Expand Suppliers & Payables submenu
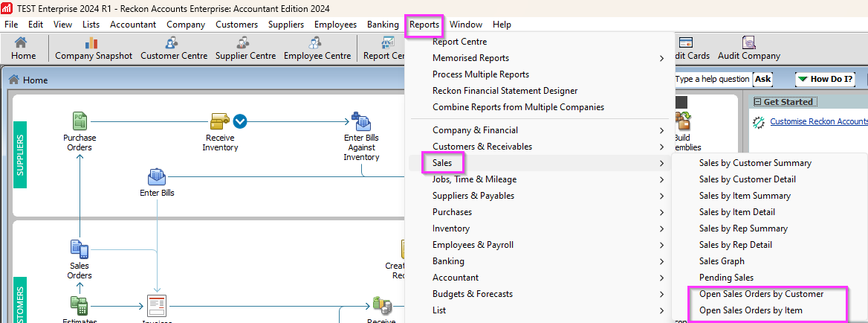Viewport: 868px width, 323px height. click(661, 196)
